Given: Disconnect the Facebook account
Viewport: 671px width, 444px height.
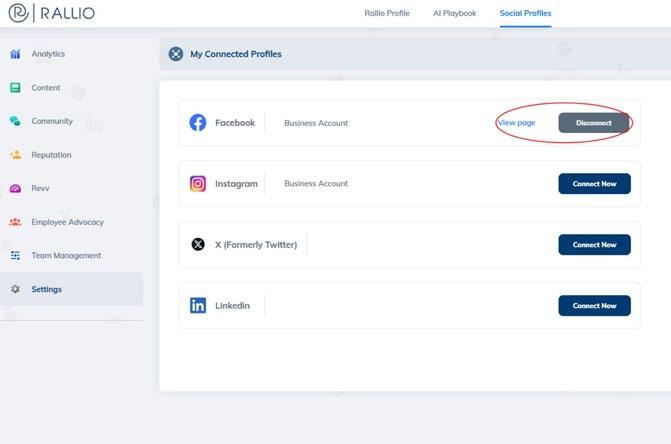Looking at the screenshot, I should tap(594, 123).
